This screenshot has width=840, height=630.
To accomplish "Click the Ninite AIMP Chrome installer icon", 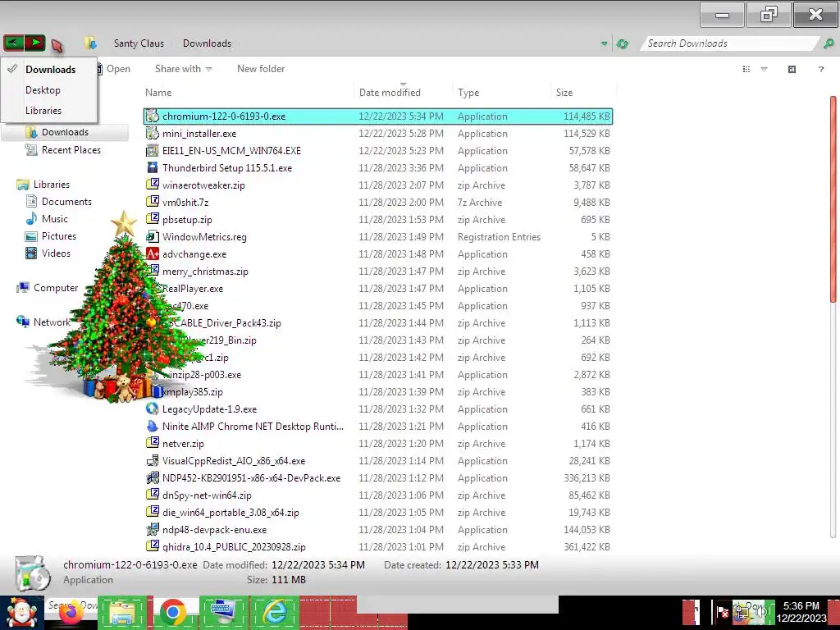I will pyautogui.click(x=152, y=426).
